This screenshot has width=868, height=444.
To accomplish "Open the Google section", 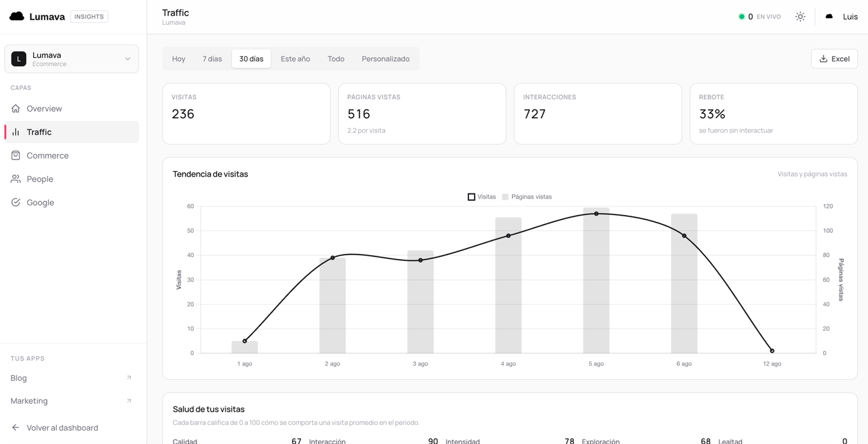I will pos(72,203).
